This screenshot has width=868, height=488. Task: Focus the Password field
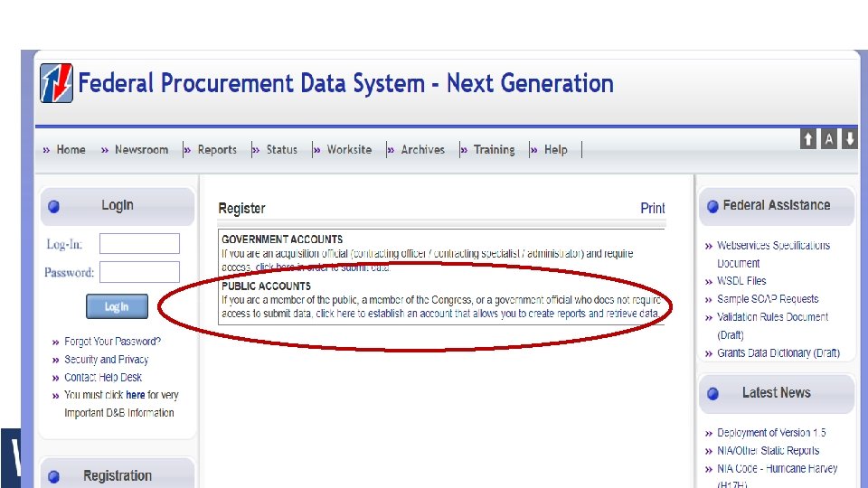tap(139, 272)
